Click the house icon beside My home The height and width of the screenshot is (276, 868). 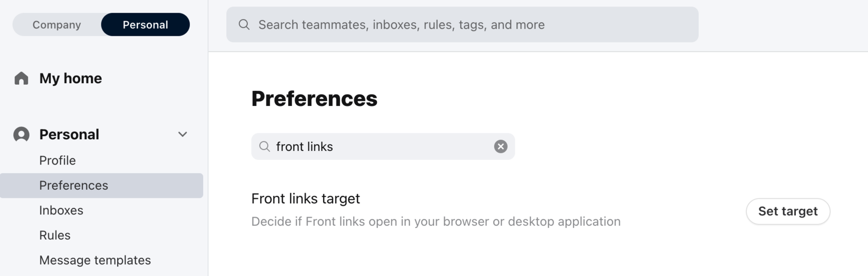[21, 78]
